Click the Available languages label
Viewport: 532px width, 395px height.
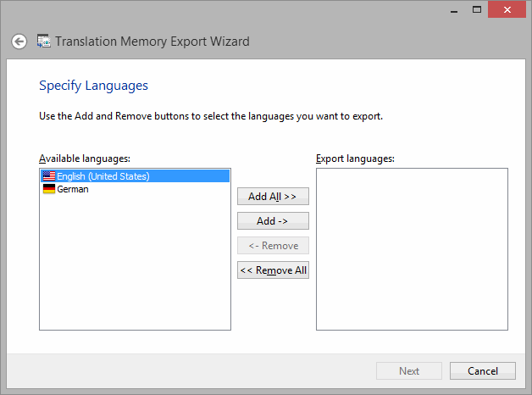pyautogui.click(x=85, y=159)
